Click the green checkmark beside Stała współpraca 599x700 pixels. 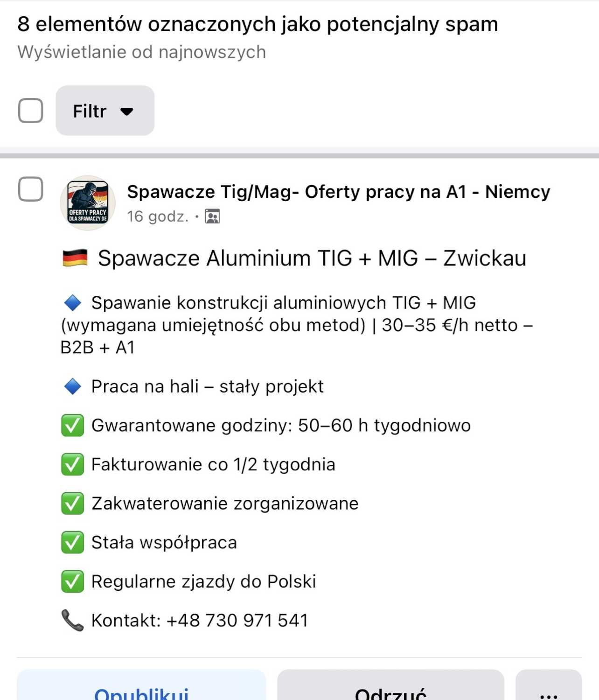click(73, 543)
